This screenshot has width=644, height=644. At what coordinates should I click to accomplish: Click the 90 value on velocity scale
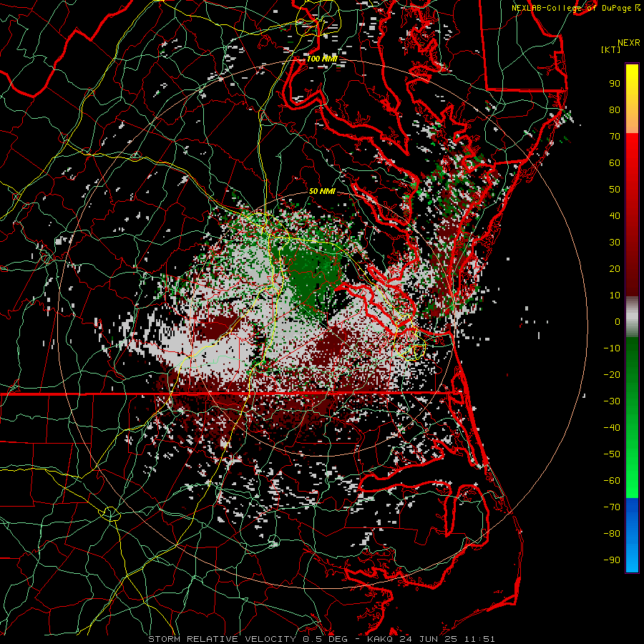click(615, 84)
